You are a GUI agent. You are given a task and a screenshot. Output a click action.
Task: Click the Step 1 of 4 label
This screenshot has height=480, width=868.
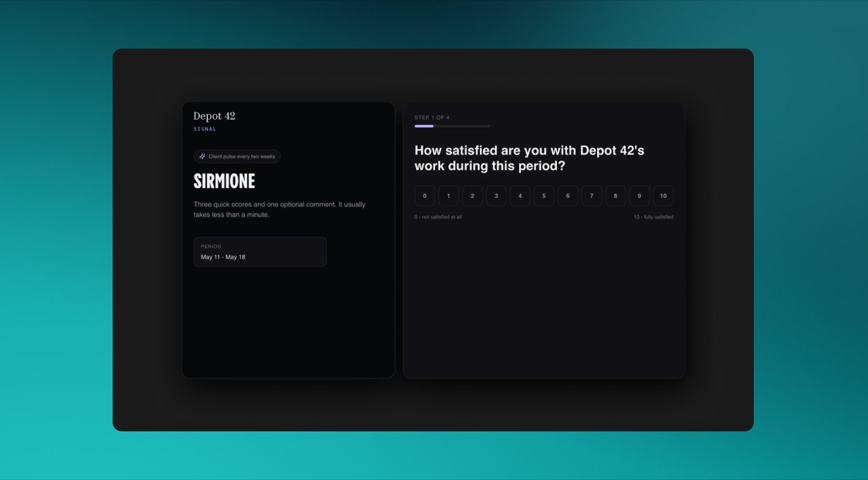432,118
